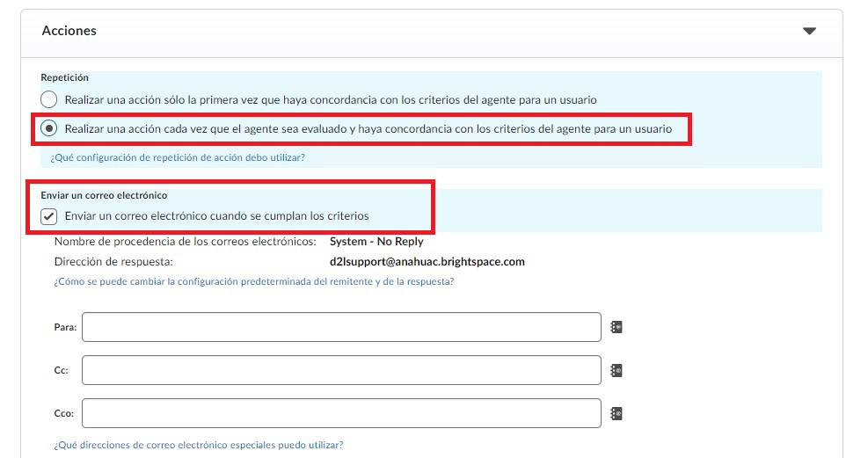The width and height of the screenshot is (868, 458).
Task: Open '¿Qué direcciones de correo electrónico especiales' link
Action: (198, 445)
